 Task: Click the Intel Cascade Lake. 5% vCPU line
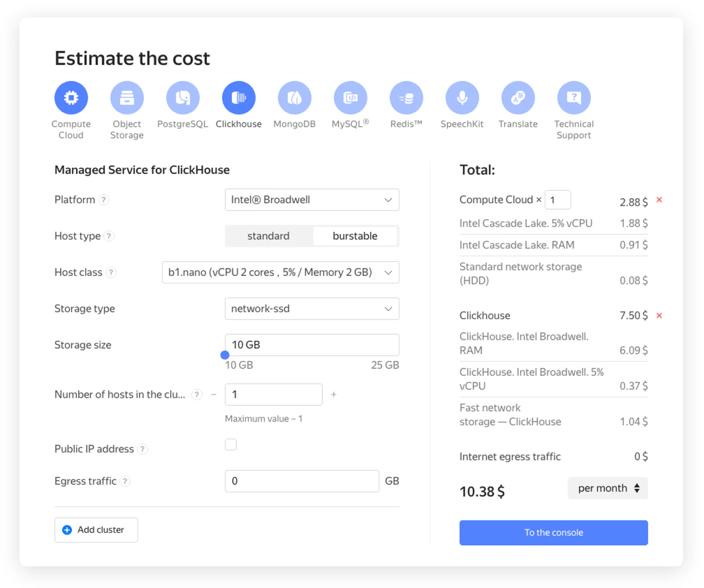554,223
